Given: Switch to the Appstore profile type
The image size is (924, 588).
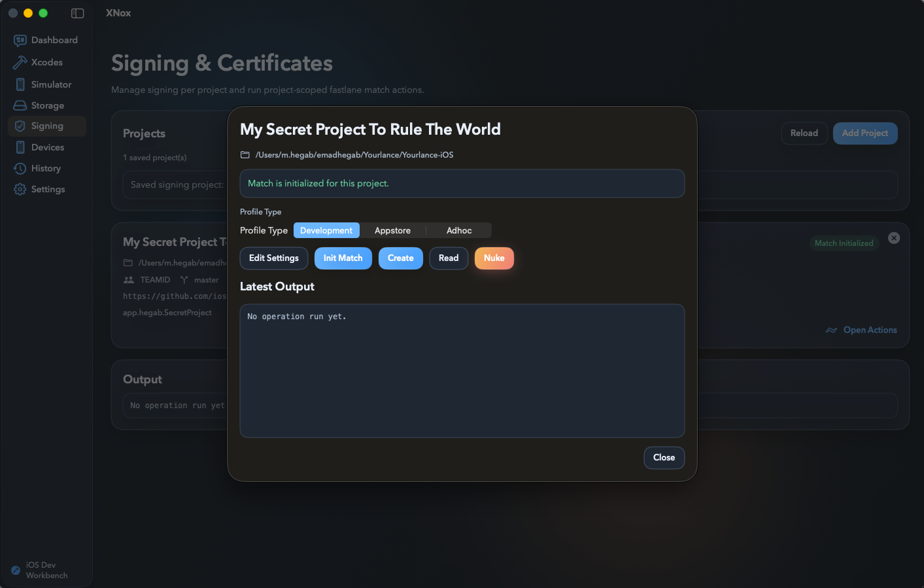Looking at the screenshot, I should coord(392,230).
